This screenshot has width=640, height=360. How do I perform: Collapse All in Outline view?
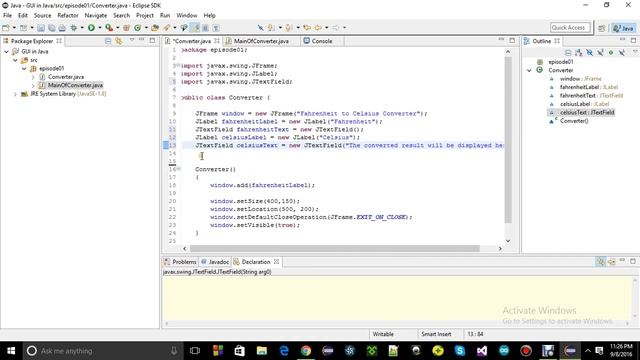[x=568, y=53]
